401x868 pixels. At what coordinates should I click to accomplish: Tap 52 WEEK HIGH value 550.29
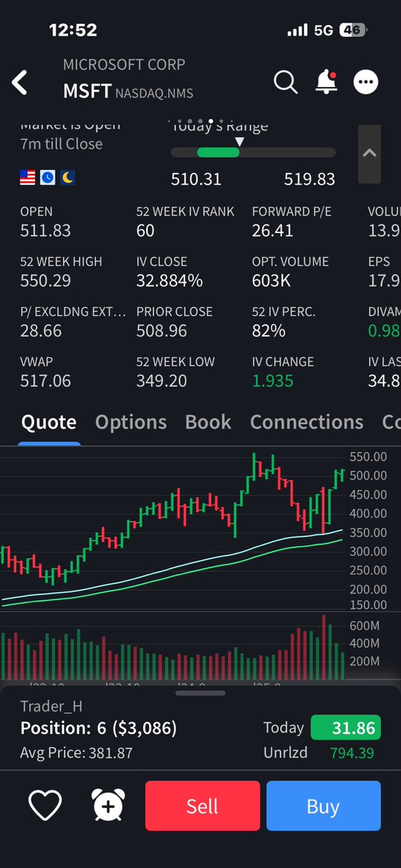tap(46, 281)
